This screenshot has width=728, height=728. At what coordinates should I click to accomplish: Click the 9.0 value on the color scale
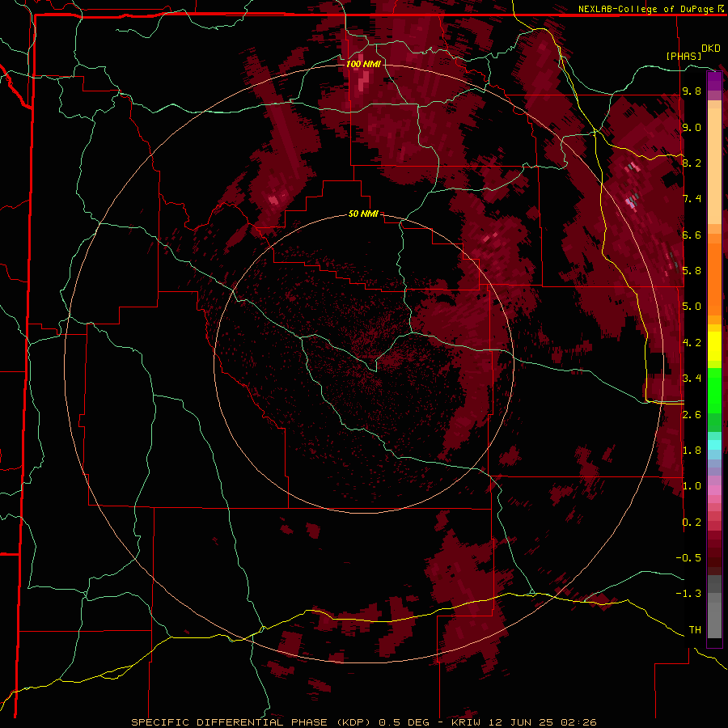692,127
